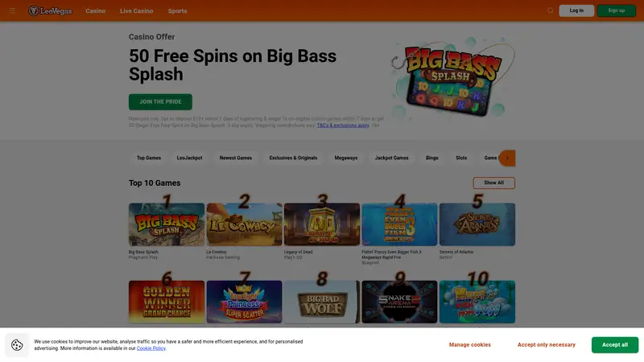This screenshot has width=644, height=362.
Task: Show all Top 10 Games
Action: coord(493,183)
